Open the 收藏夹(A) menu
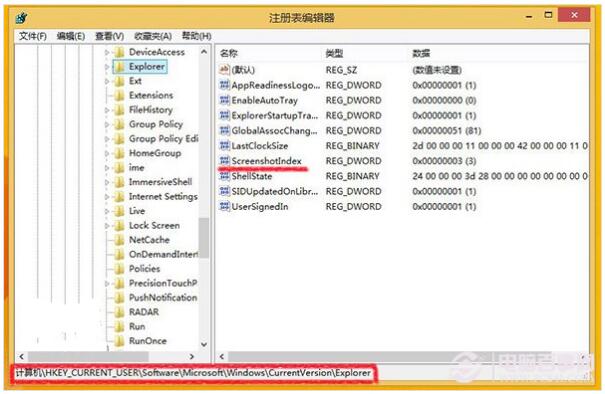 tap(153, 36)
